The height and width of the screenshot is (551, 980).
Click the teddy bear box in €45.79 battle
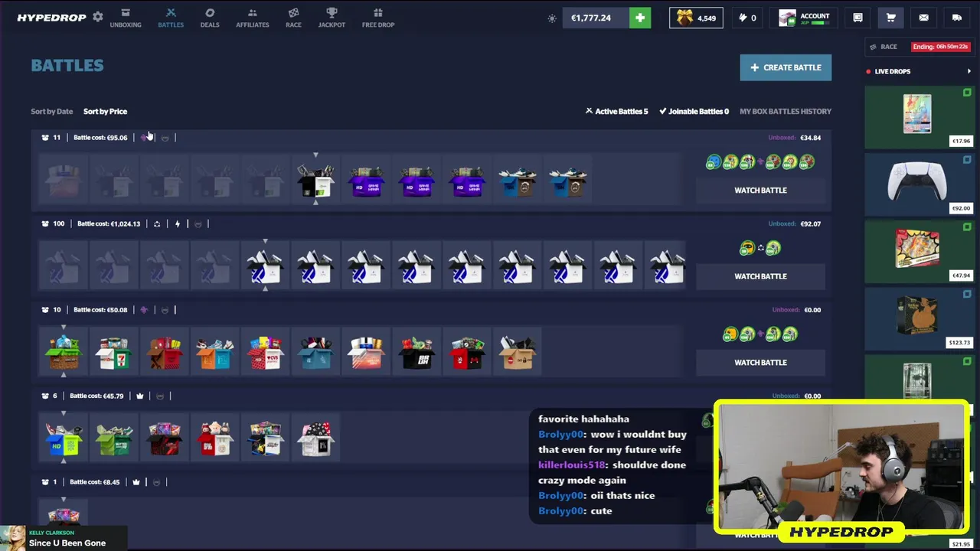coord(215,439)
